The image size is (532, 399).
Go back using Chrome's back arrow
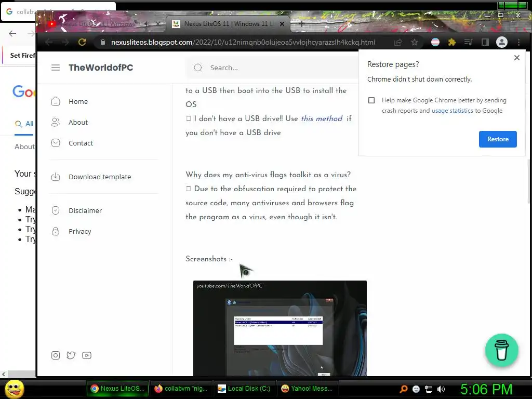(x=49, y=42)
